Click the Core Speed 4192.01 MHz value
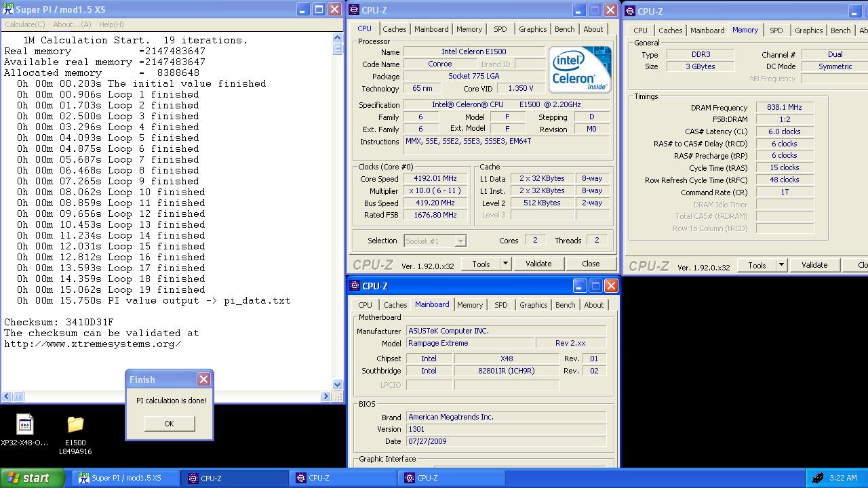The width and height of the screenshot is (868, 488). (435, 179)
